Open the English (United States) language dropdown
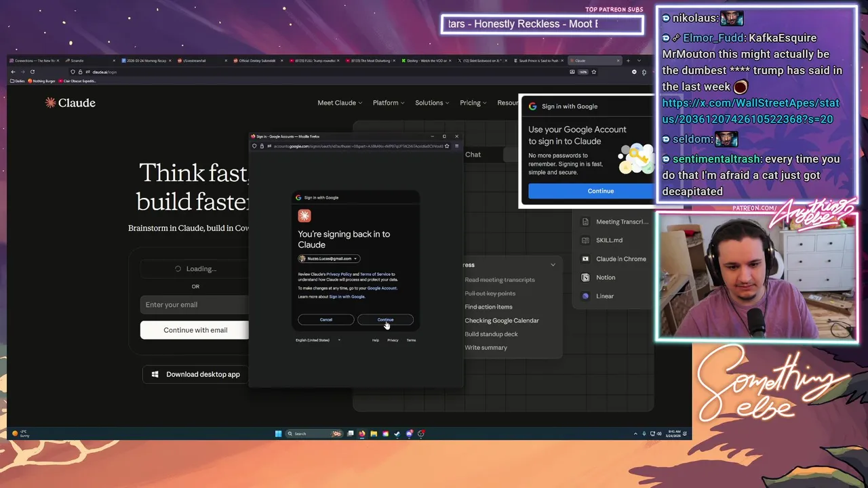Image resolution: width=868 pixels, height=488 pixels. (x=318, y=340)
